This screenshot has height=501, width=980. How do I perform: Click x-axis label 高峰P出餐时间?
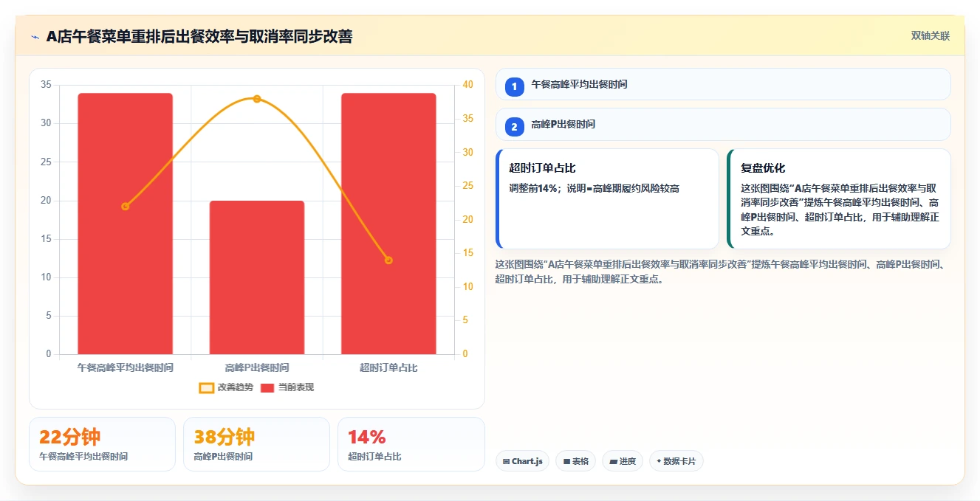257,367
